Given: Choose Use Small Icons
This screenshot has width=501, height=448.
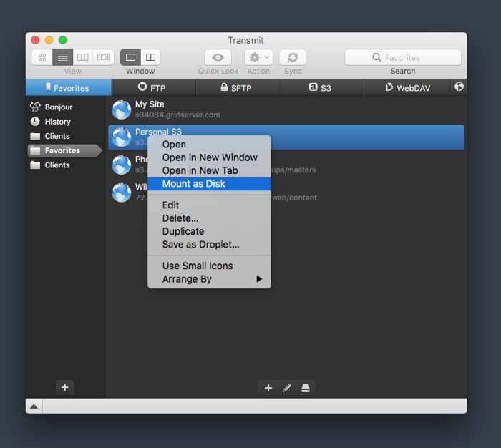Looking at the screenshot, I should tap(209, 266).
